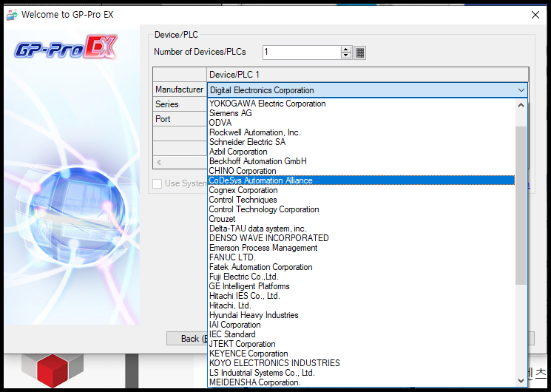Click the Device/PLC 1 column header

coord(368,75)
